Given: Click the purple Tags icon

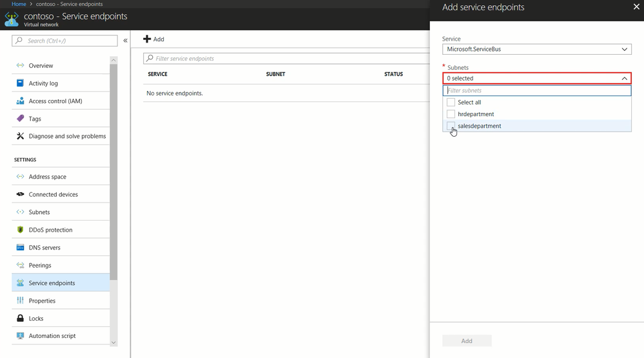Looking at the screenshot, I should (20, 119).
